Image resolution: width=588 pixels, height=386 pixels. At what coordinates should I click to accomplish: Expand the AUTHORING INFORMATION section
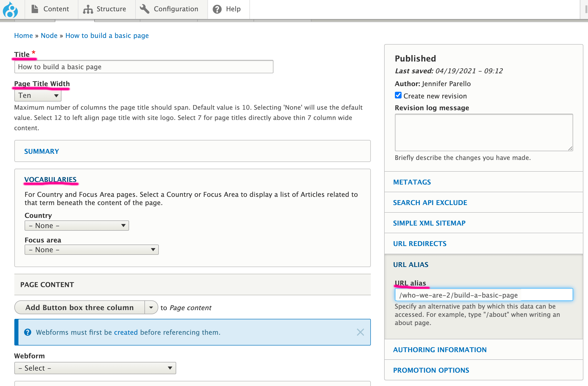click(440, 350)
